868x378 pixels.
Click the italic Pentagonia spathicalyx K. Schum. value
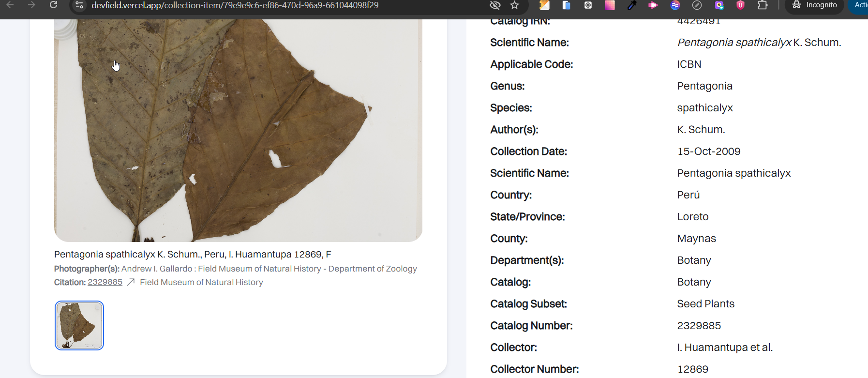(759, 43)
